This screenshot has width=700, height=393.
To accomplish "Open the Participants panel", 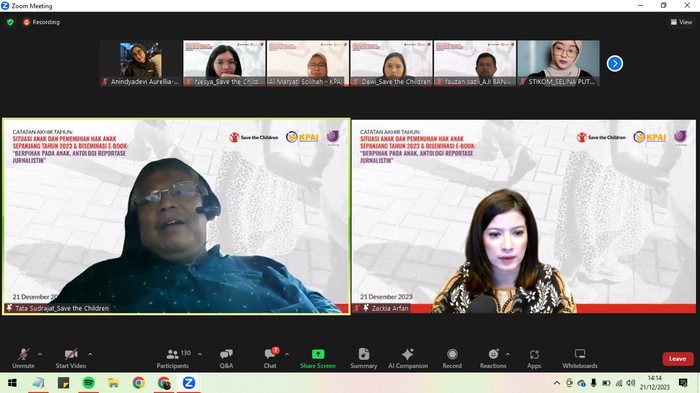I will pyautogui.click(x=173, y=359).
